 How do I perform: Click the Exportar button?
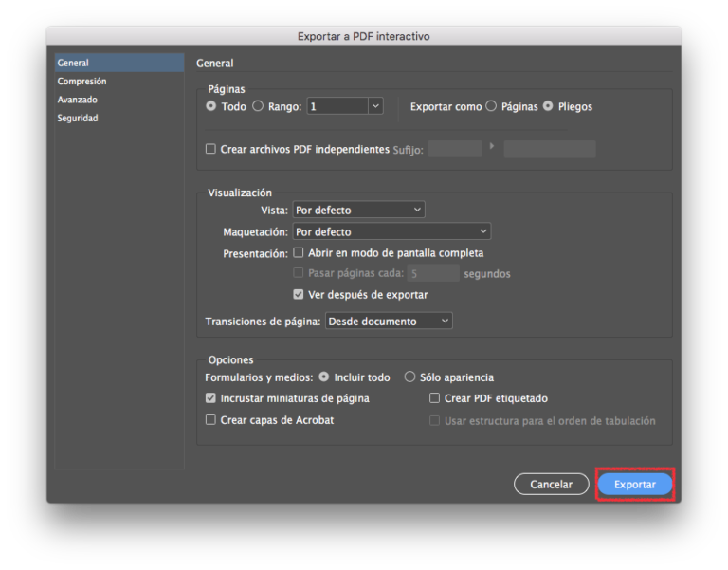pyautogui.click(x=635, y=484)
